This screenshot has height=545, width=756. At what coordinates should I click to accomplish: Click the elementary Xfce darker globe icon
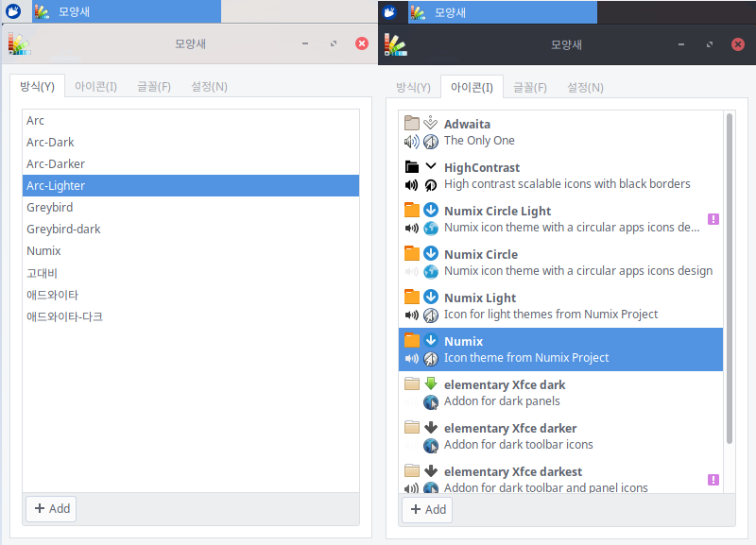(x=431, y=446)
